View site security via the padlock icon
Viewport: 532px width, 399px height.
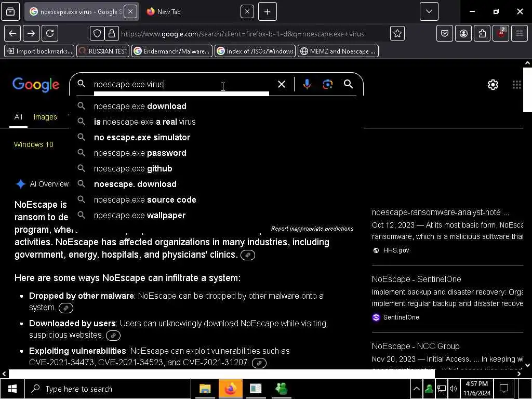pyautogui.click(x=111, y=33)
